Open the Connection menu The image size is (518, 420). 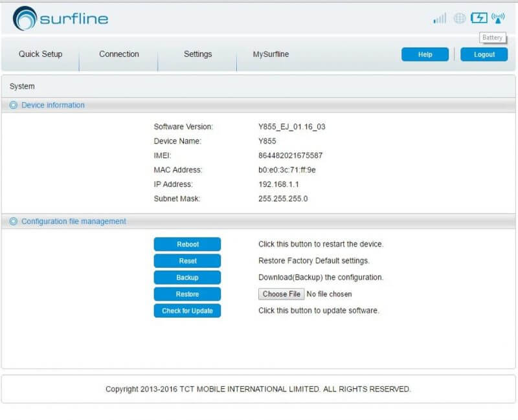coord(119,54)
